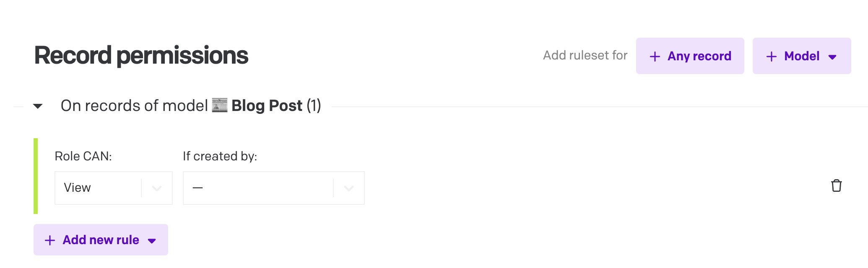The width and height of the screenshot is (868, 268).
Task: Collapse the Blog Post ruleset section
Action: (37, 106)
